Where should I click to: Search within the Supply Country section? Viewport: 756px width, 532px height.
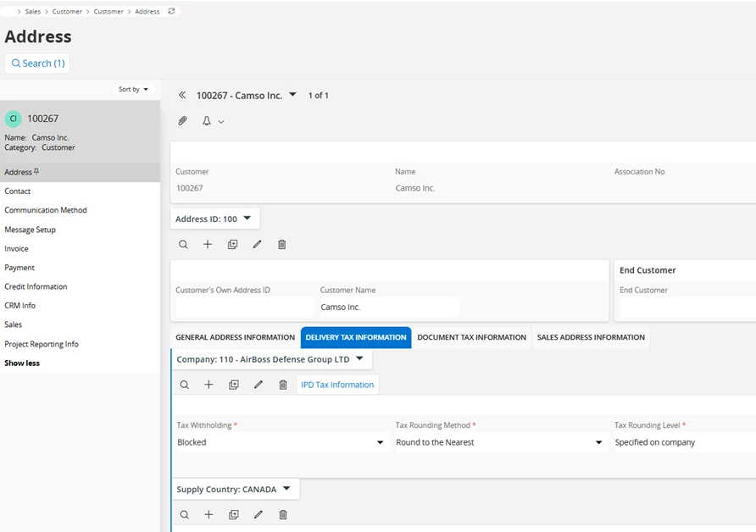pos(184,515)
